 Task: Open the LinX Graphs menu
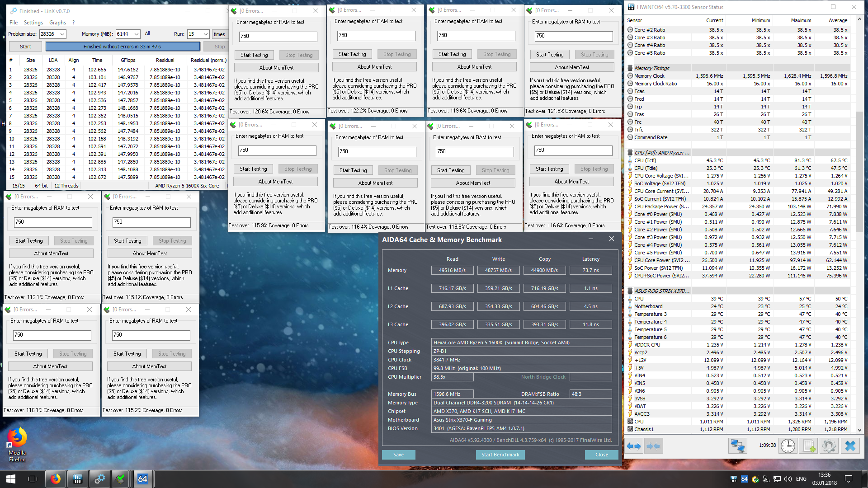point(57,22)
